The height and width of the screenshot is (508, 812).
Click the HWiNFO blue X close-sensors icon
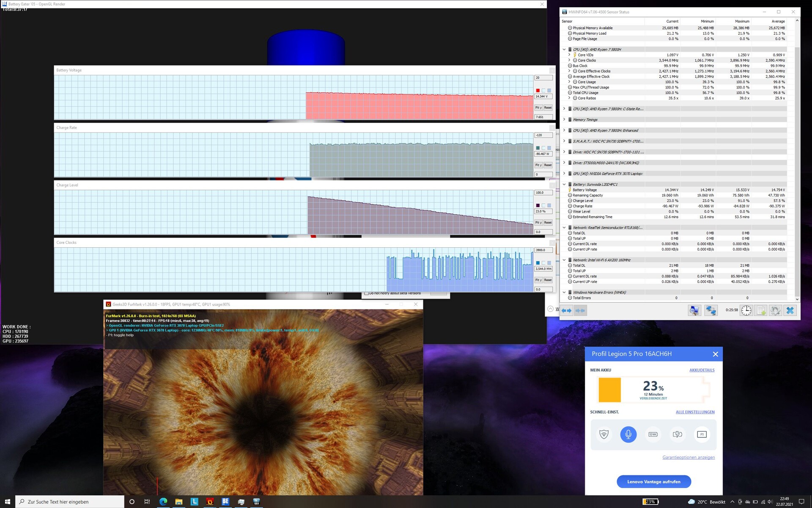[790, 310]
